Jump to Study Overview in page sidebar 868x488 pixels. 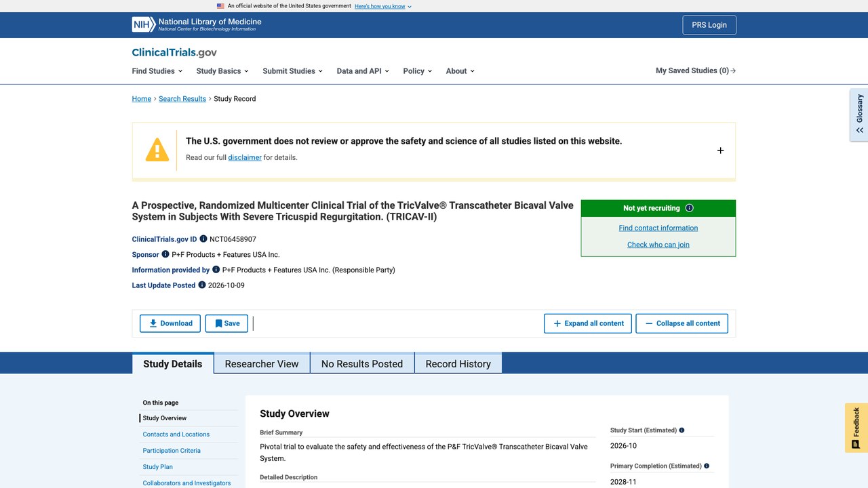(x=165, y=418)
